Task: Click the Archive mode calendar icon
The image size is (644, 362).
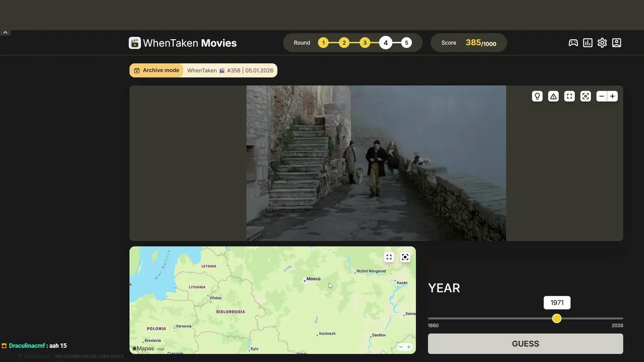Action: (x=137, y=70)
